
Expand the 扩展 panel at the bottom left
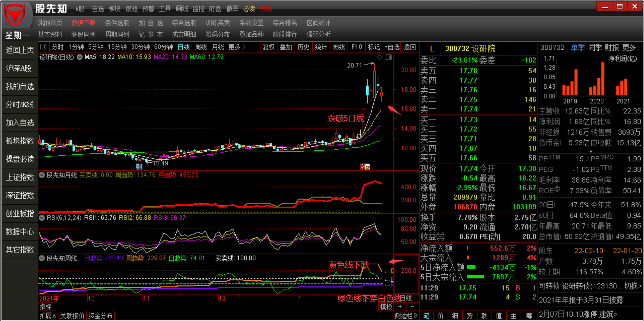point(48,316)
